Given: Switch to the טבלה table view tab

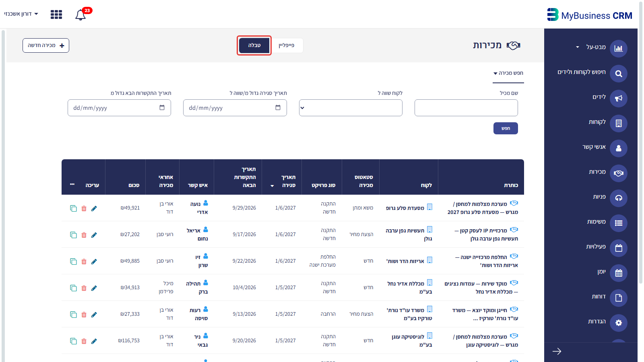Looking at the screenshot, I should click(254, 45).
